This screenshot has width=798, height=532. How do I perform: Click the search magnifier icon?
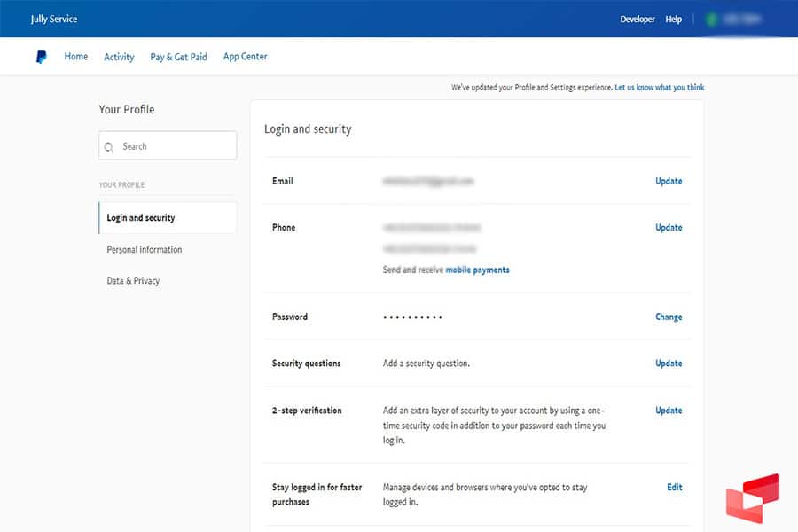click(x=109, y=147)
